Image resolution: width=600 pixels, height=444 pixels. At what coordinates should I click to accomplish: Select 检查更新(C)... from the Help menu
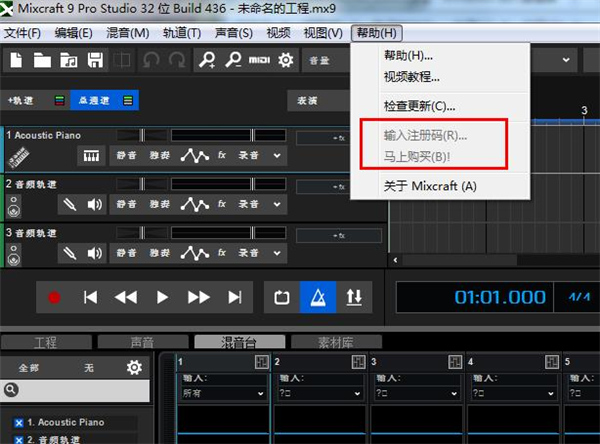(419, 106)
